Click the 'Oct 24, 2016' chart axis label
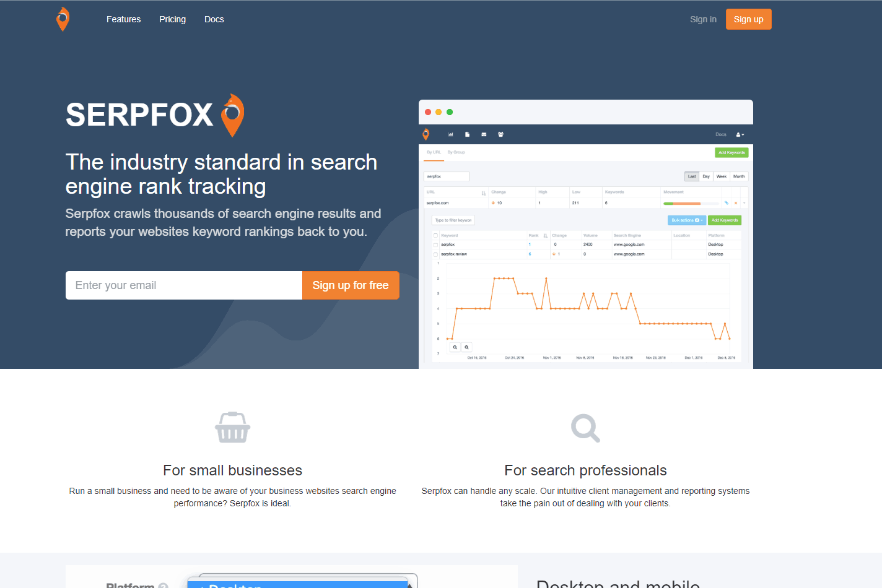The width and height of the screenshot is (882, 588). coord(514,358)
